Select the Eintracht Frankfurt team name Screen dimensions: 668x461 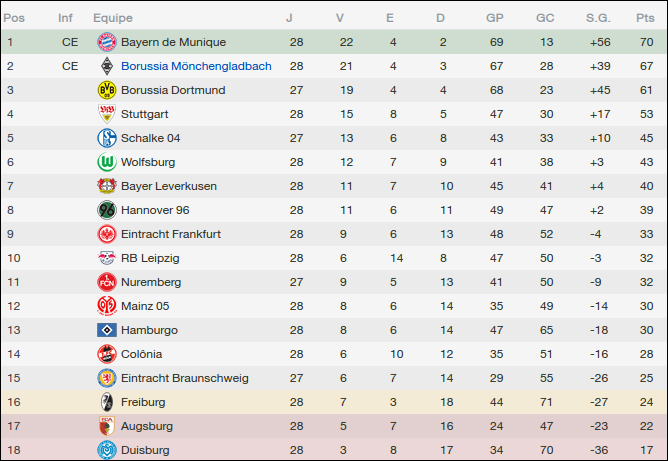tap(171, 234)
